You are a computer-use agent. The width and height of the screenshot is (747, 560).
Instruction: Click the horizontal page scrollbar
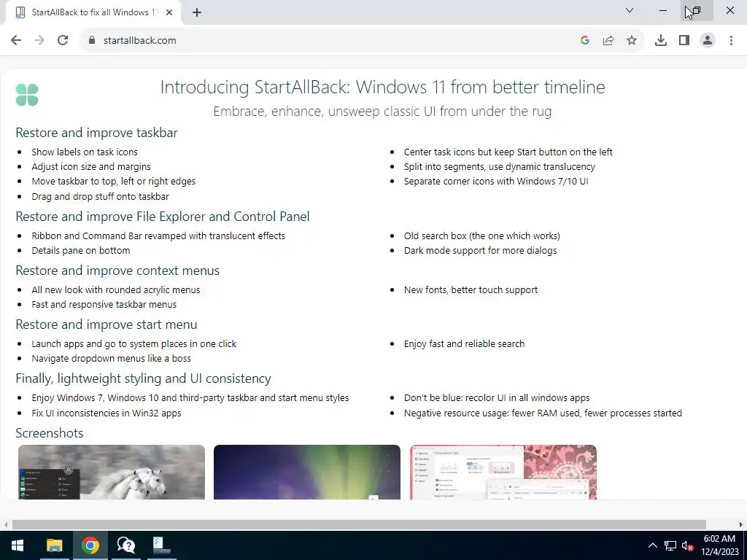tap(359, 524)
